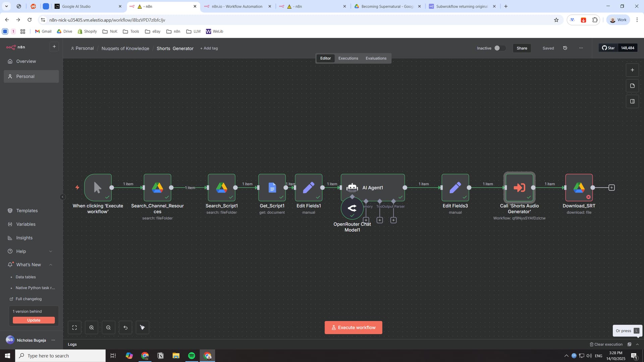
Task: Toggle the focus panel icon on the right
Action: pyautogui.click(x=632, y=101)
